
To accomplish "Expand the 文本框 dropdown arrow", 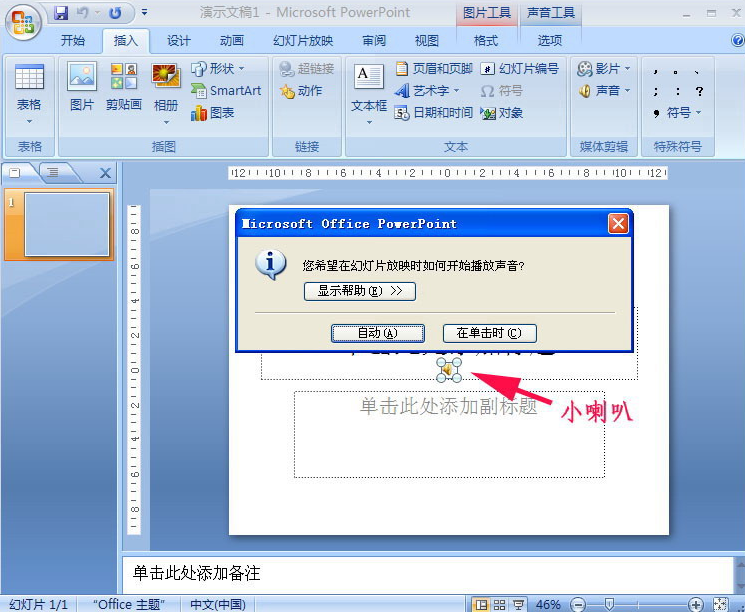I will [x=369, y=123].
